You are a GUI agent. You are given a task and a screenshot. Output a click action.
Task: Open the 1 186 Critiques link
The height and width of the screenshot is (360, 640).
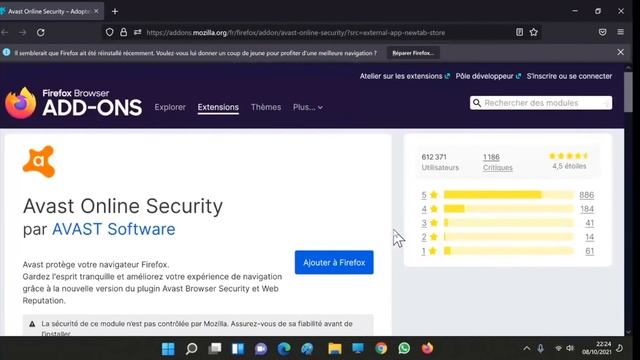[x=497, y=162]
